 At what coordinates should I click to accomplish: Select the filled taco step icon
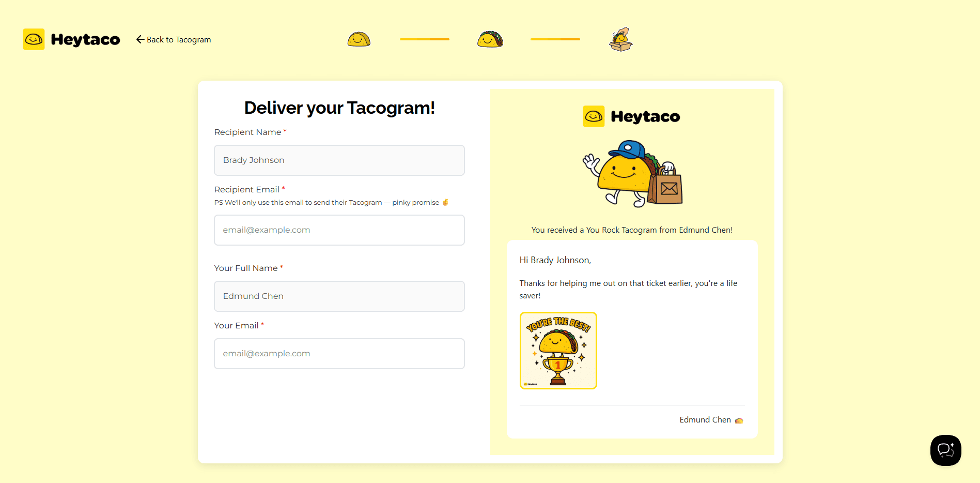tap(490, 39)
